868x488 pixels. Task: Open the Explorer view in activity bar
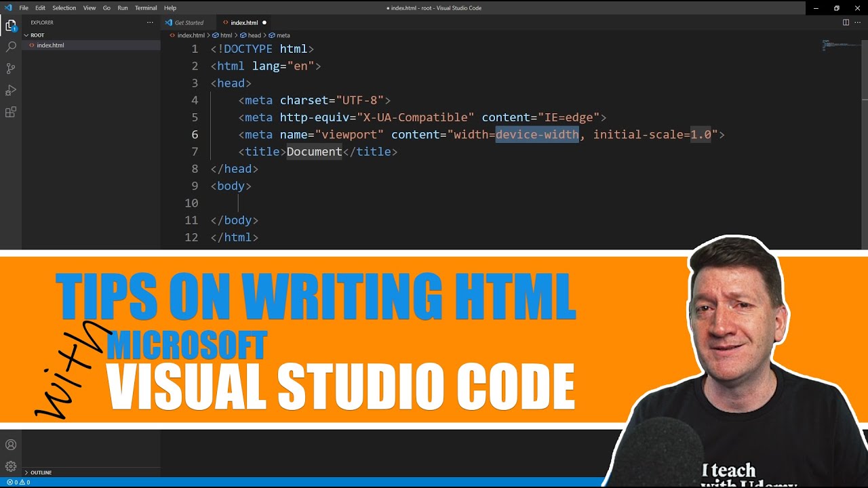[x=11, y=26]
